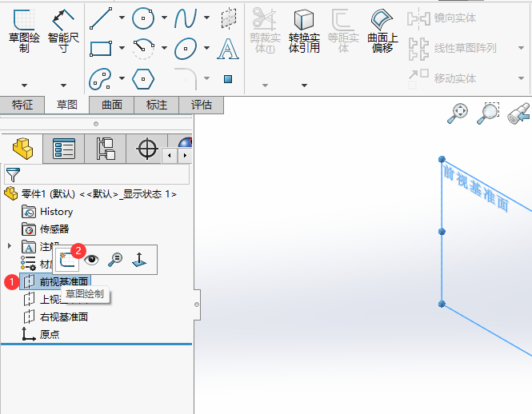This screenshot has height=414, width=532.
Task: Switch to the 标注 tab
Action: pos(157,105)
